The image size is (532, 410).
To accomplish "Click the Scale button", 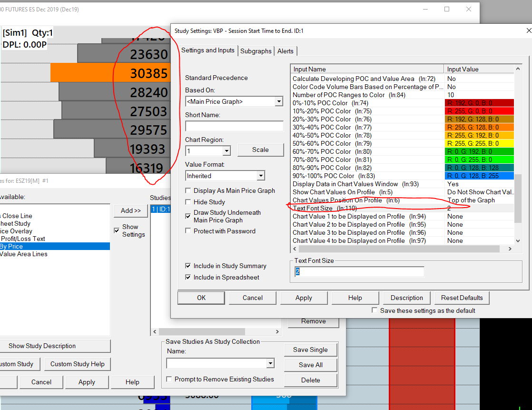I will tap(260, 150).
